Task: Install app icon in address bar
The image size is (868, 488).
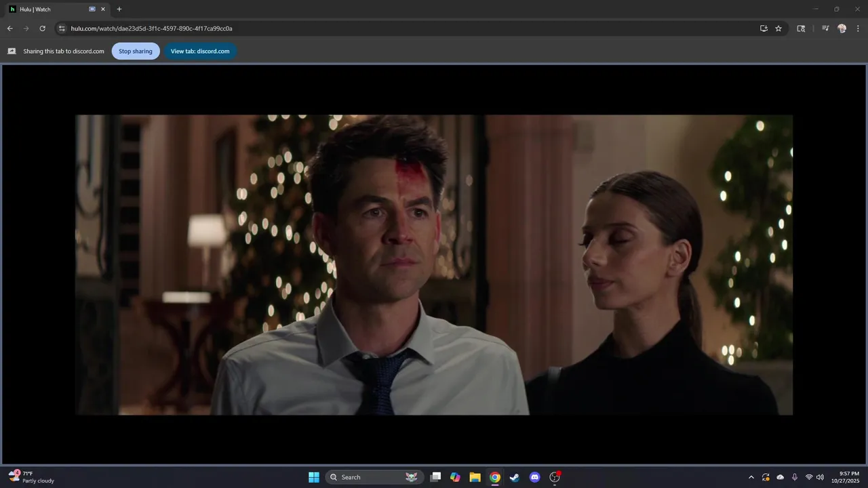Action: click(764, 28)
